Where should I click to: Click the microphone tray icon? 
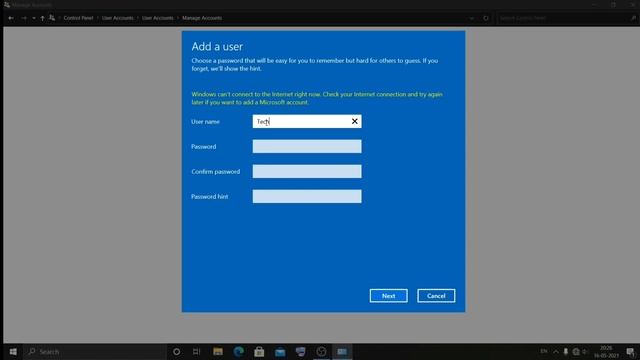pyautogui.click(x=566, y=351)
